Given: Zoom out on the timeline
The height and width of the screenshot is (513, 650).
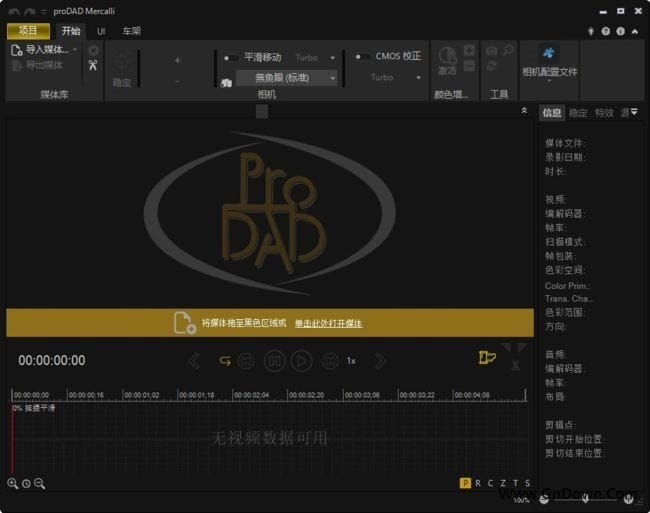Looking at the screenshot, I should pyautogui.click(x=40, y=483).
